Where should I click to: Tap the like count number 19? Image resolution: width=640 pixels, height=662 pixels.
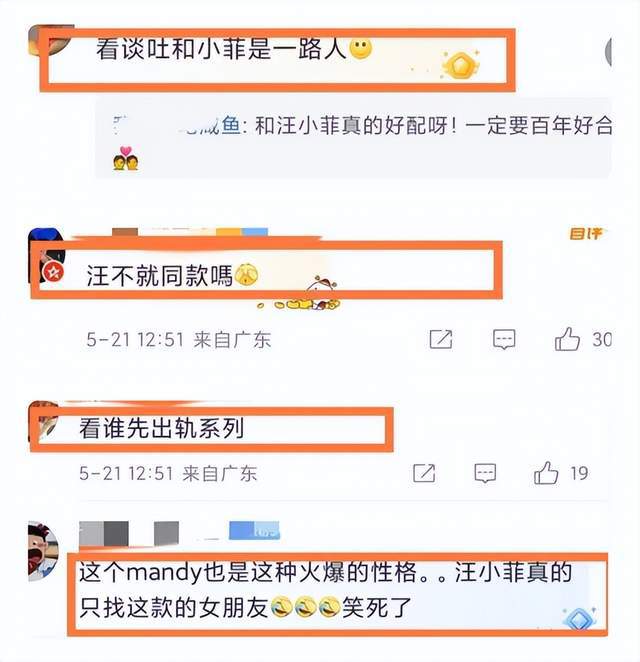[579, 473]
